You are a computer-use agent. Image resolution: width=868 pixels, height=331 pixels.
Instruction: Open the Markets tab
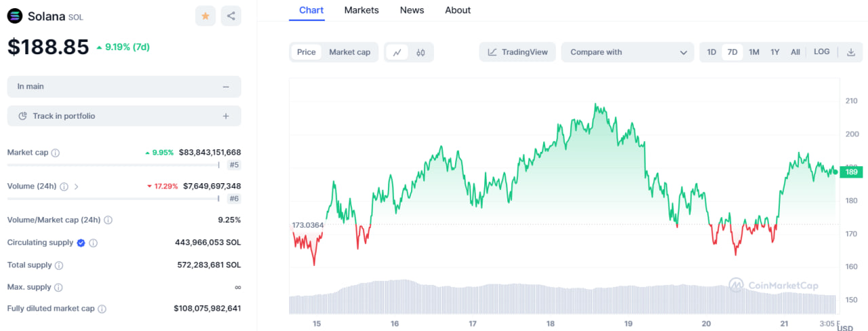coord(361,10)
